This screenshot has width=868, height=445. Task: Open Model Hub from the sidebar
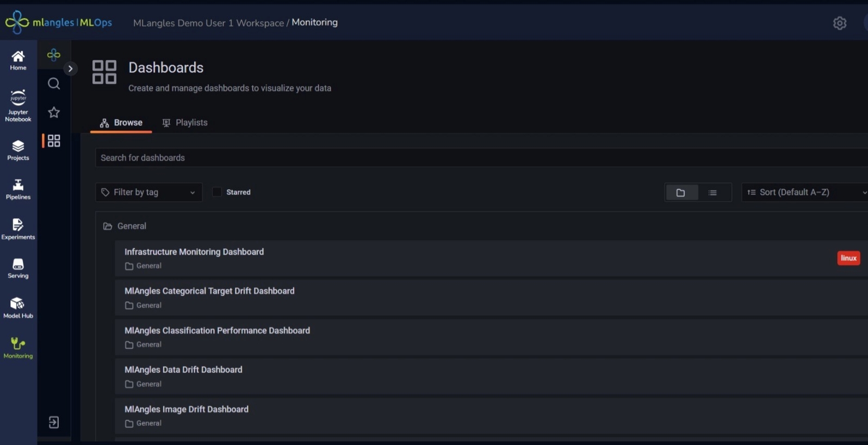pos(18,308)
